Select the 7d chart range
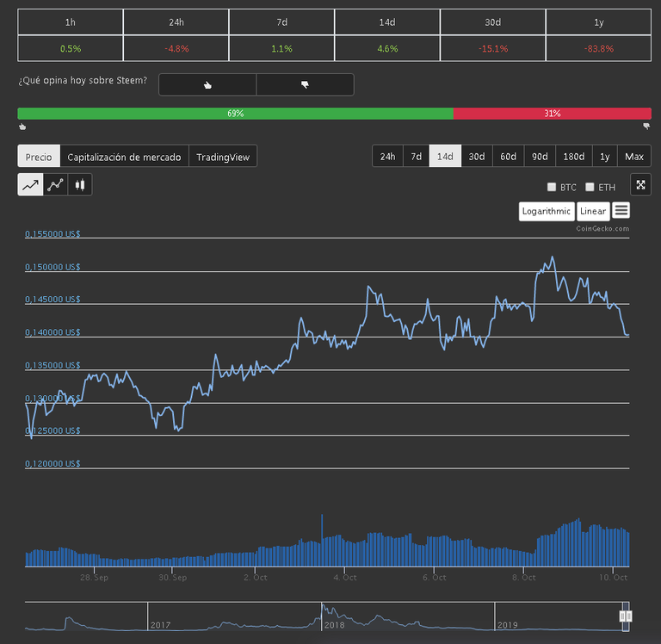The width and height of the screenshot is (661, 644). point(416,156)
